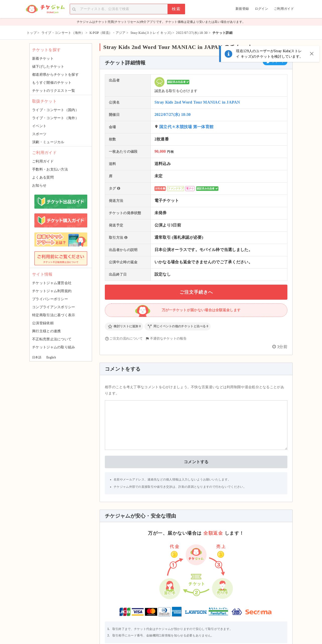Viewport: 322px width, 644px height.
Task: Open ご注文の流れについて help link
Action: 124,339
